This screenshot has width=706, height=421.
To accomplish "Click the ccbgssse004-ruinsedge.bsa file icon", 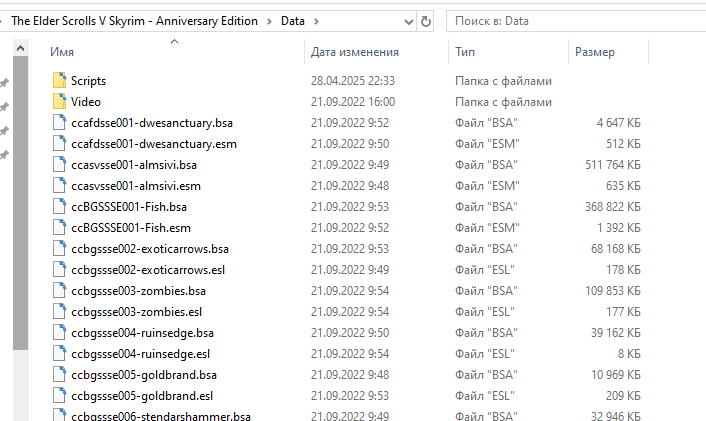I will (x=59, y=333).
